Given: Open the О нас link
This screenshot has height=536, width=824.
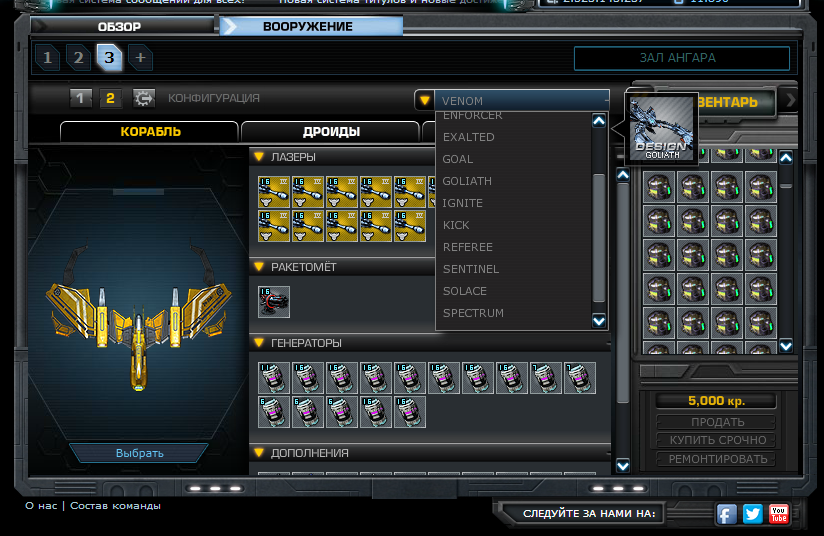Looking at the screenshot, I should point(41,506).
